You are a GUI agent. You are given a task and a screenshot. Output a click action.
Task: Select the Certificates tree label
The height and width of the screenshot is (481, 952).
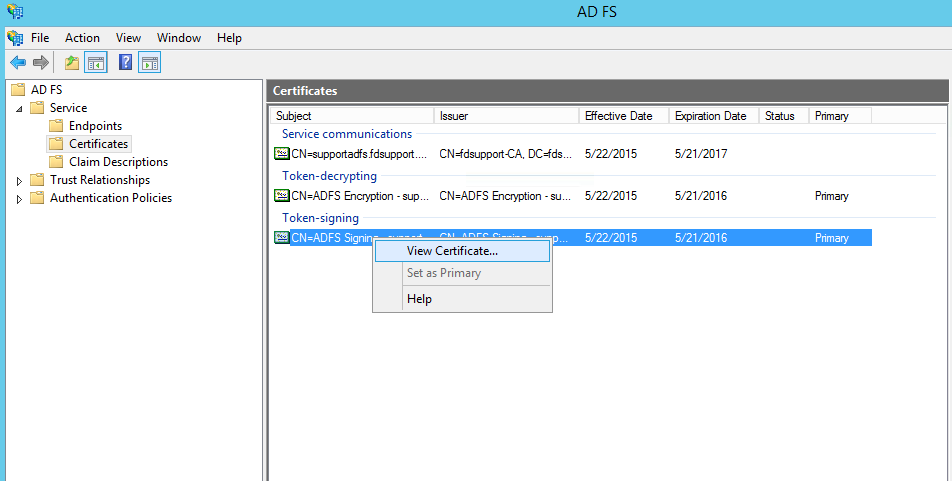click(98, 144)
